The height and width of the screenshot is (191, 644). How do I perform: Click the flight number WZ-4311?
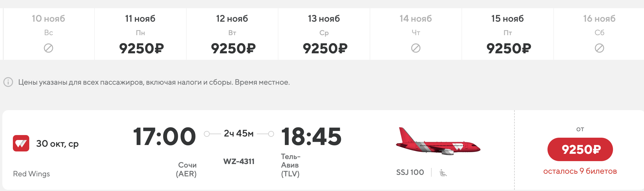coord(239,161)
